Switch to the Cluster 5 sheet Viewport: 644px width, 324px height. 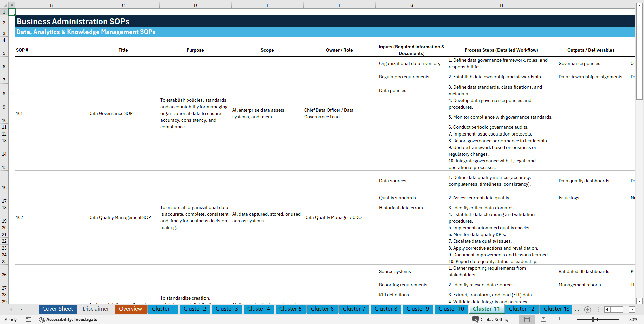point(290,309)
